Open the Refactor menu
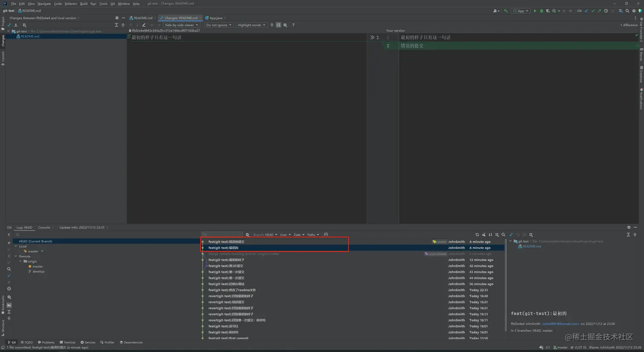Image resolution: width=644 pixels, height=352 pixels. coord(71,3)
